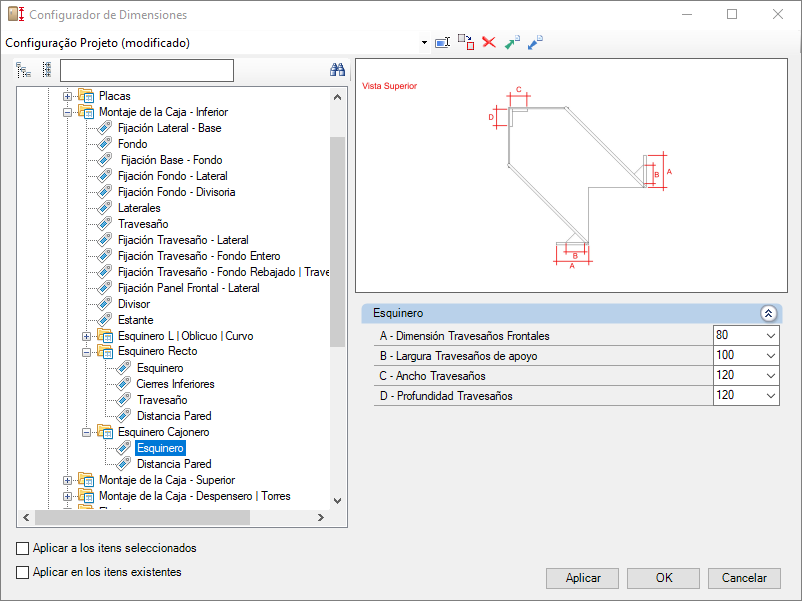Collapse the Montaje de la Caja - Inferior node
This screenshot has width=802, height=601.
point(67,112)
